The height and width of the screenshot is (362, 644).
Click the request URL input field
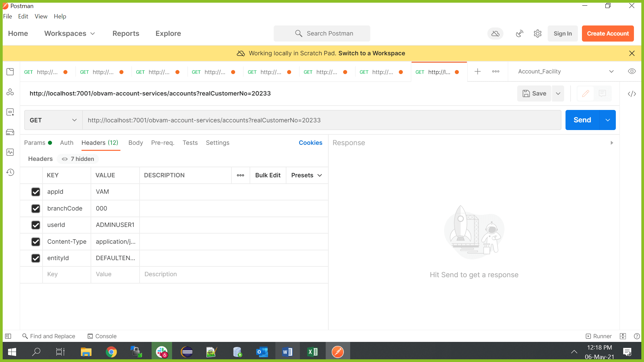[x=321, y=120]
